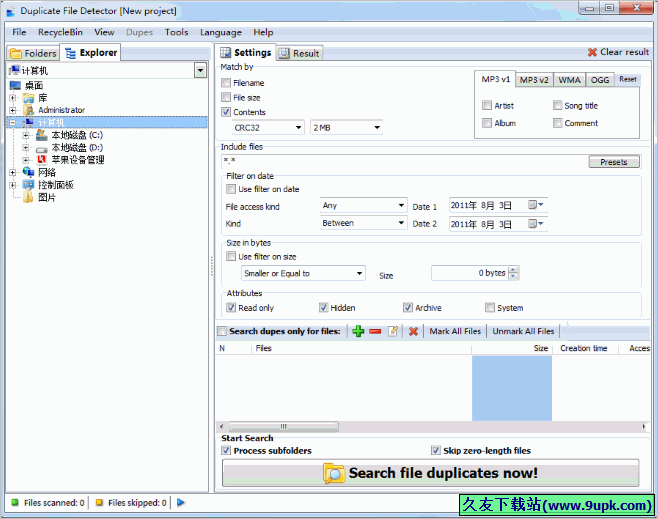
Task: Open the 2 MB size dropdown
Action: [x=346, y=128]
